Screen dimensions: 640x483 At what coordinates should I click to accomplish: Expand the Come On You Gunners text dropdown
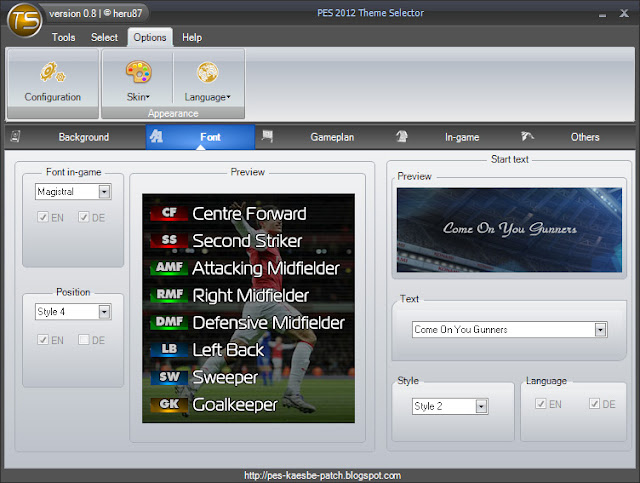pos(600,329)
